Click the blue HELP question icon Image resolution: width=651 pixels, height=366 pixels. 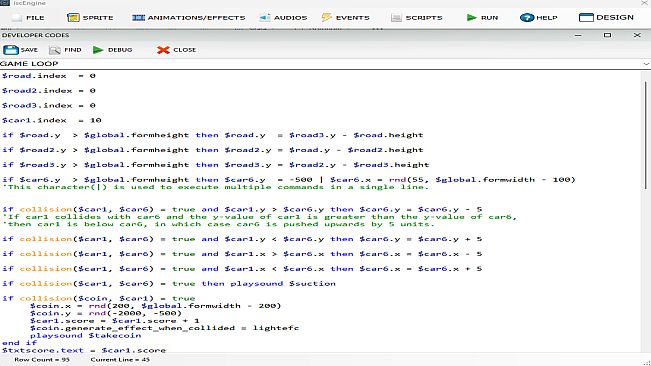(x=527, y=17)
